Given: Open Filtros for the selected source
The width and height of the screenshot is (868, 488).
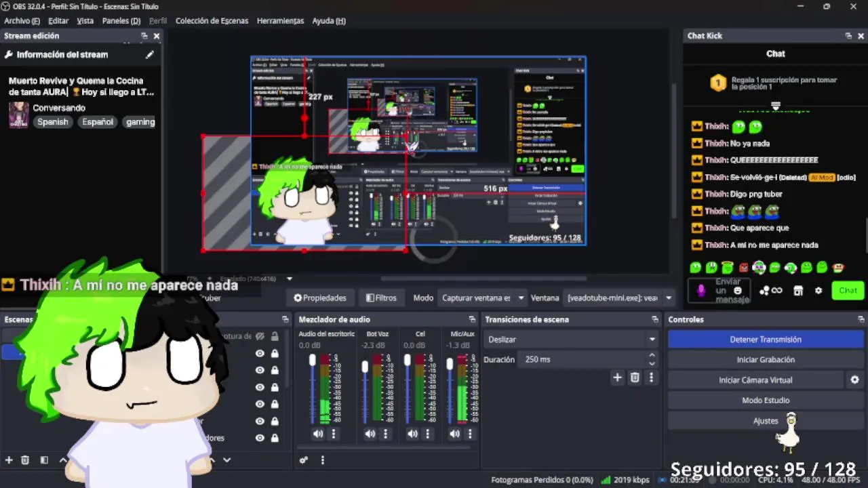Looking at the screenshot, I should click(x=381, y=298).
